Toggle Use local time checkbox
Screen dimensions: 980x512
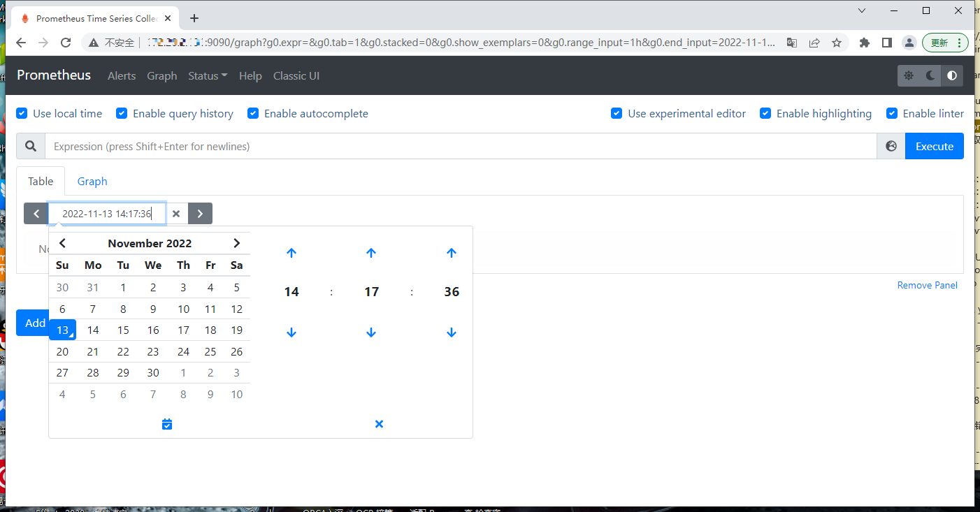(x=22, y=113)
